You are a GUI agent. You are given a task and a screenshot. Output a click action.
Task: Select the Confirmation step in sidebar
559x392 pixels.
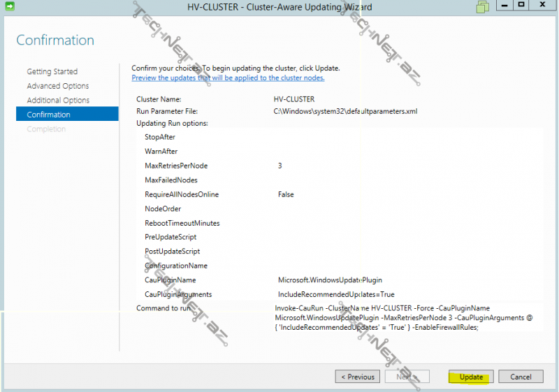(x=48, y=115)
